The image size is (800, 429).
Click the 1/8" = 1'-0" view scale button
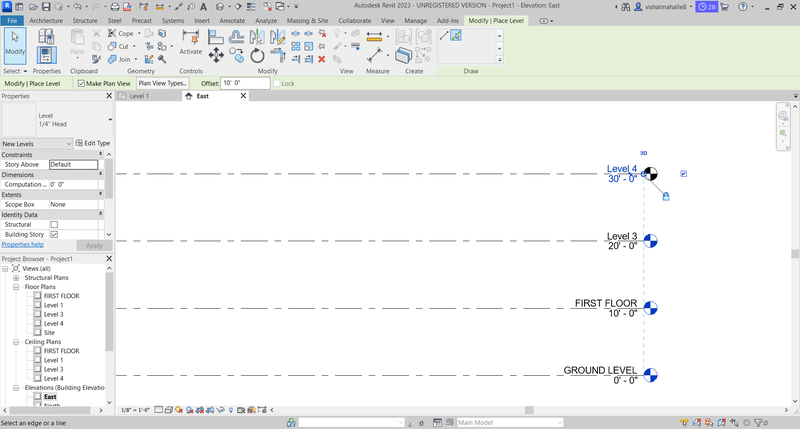pos(135,410)
